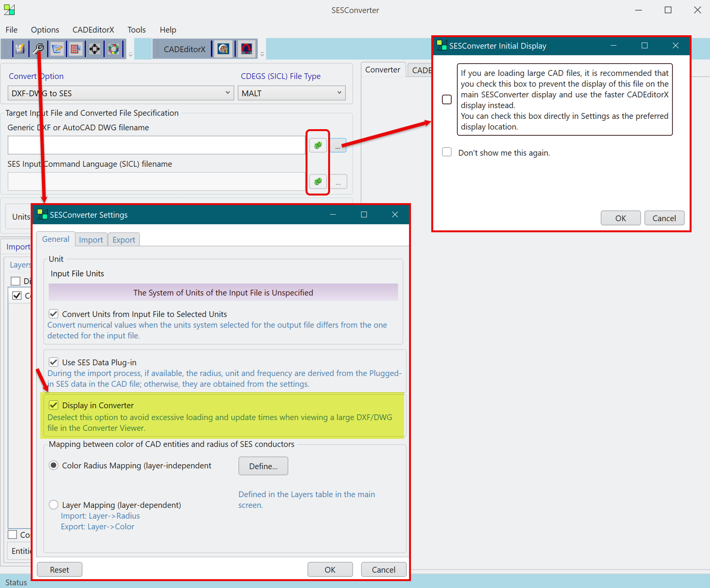Maximize the SESConverter Settings dialog
Image resolution: width=710 pixels, height=588 pixels.
pyautogui.click(x=364, y=214)
